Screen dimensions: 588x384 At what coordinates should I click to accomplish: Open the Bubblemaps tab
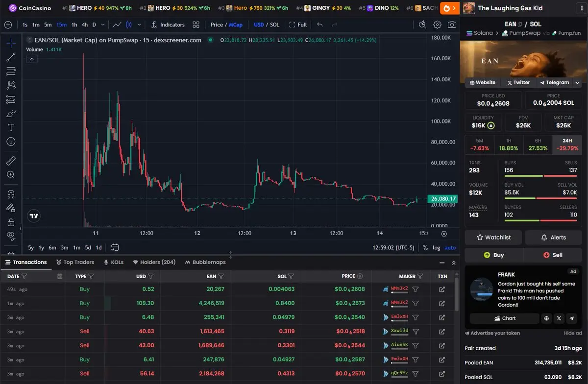point(205,262)
